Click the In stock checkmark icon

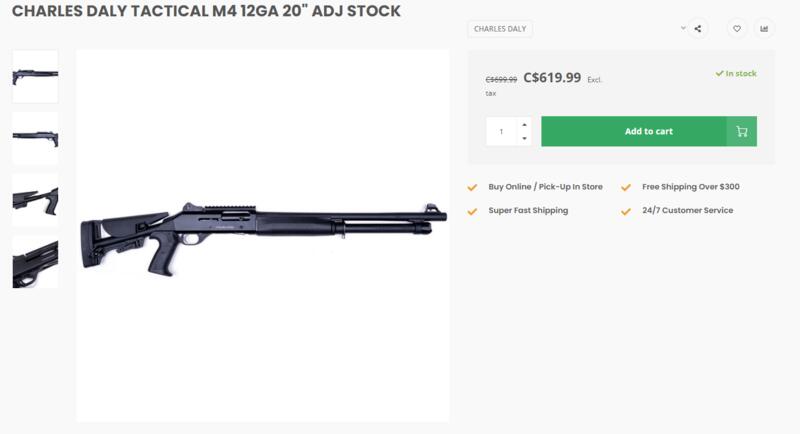tap(719, 73)
